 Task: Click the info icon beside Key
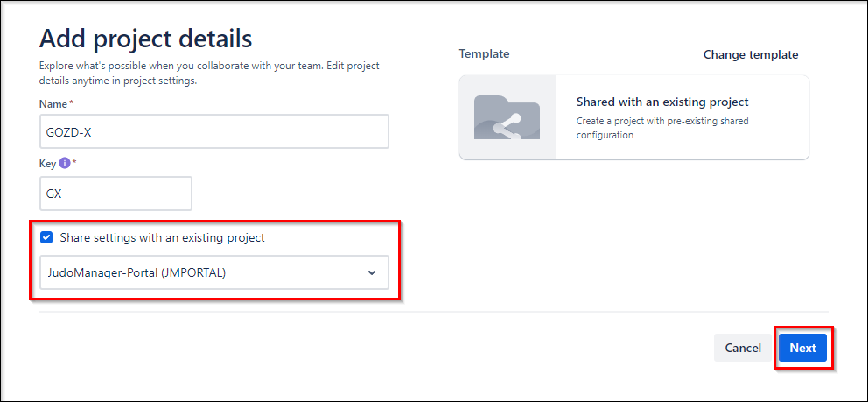coord(64,164)
